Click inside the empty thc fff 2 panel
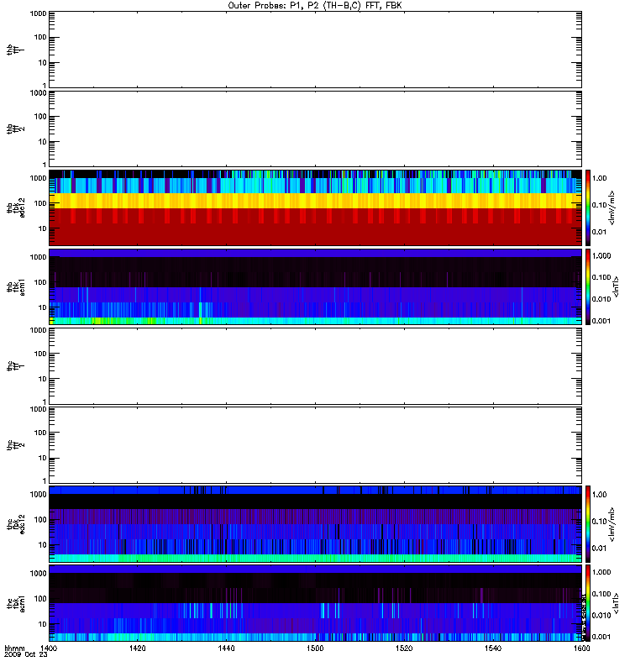 [315, 445]
